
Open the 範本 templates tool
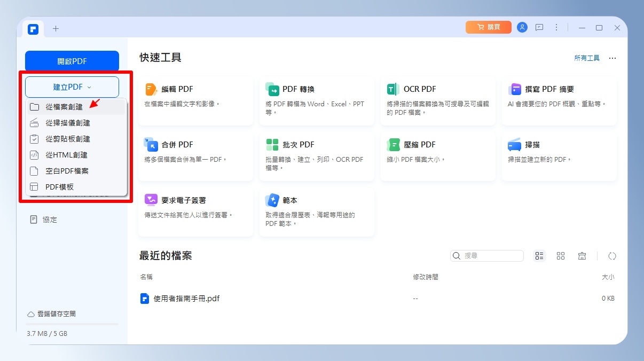point(317,213)
